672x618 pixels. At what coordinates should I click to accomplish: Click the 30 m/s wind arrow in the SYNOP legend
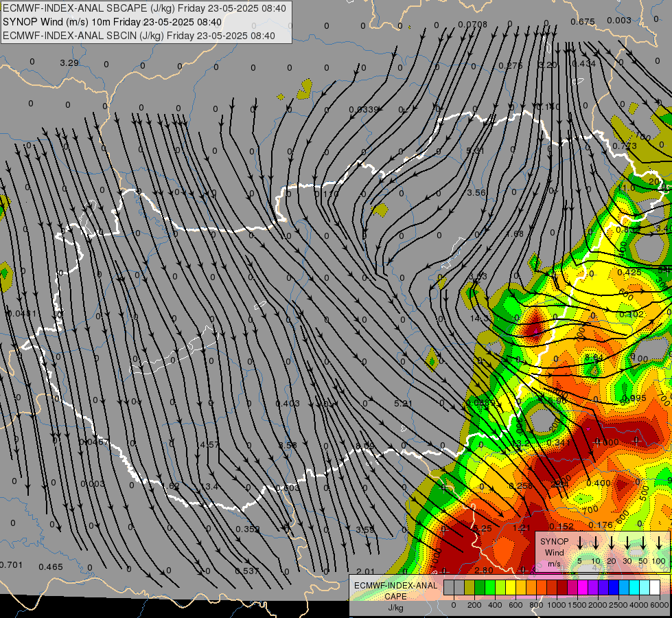tap(627, 542)
